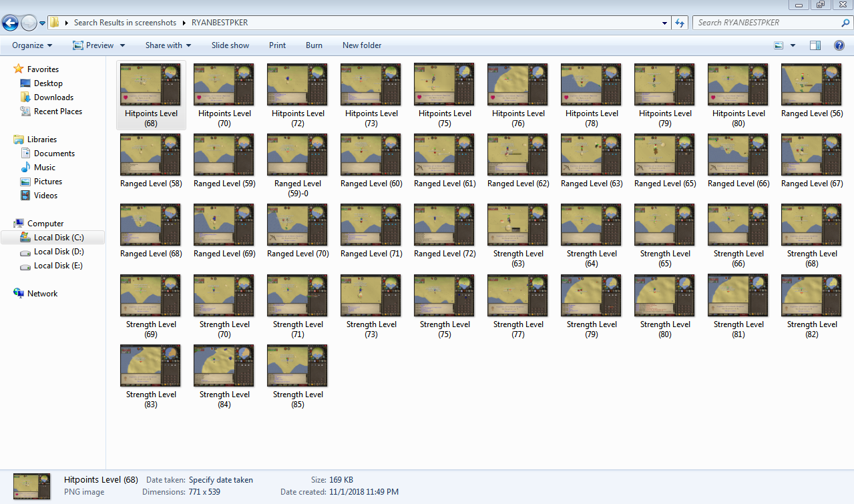Image resolution: width=854 pixels, height=504 pixels.
Task: Click the Date created value in details pane
Action: pos(364,492)
